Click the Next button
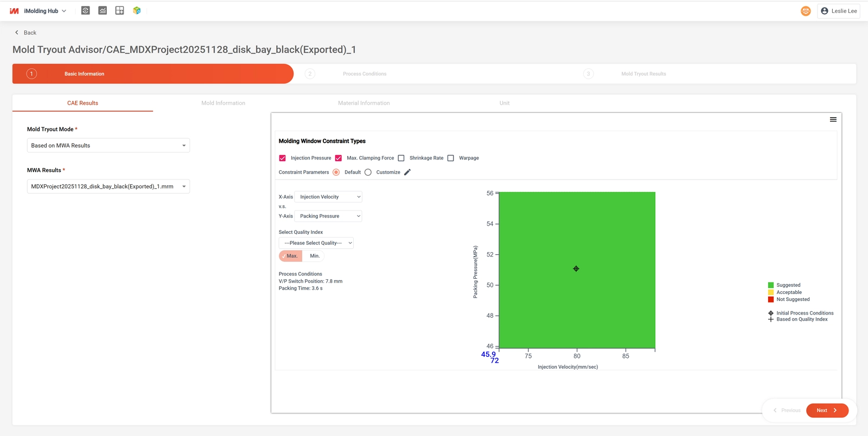 827,411
